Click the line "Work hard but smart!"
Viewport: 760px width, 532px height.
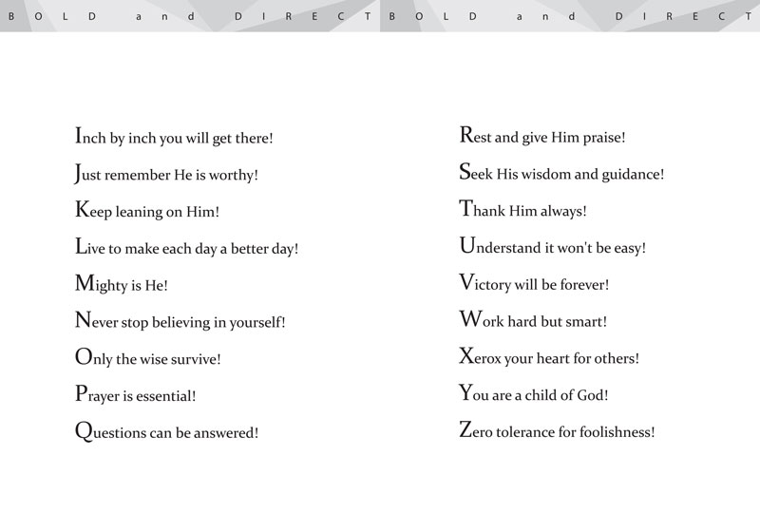click(533, 320)
